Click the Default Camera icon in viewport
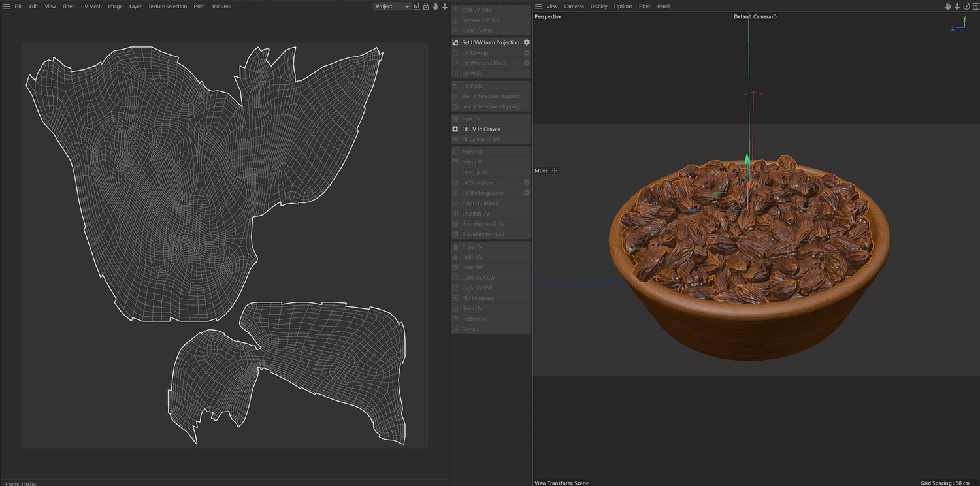Viewport: 980px width, 486px height. pyautogui.click(x=775, y=17)
